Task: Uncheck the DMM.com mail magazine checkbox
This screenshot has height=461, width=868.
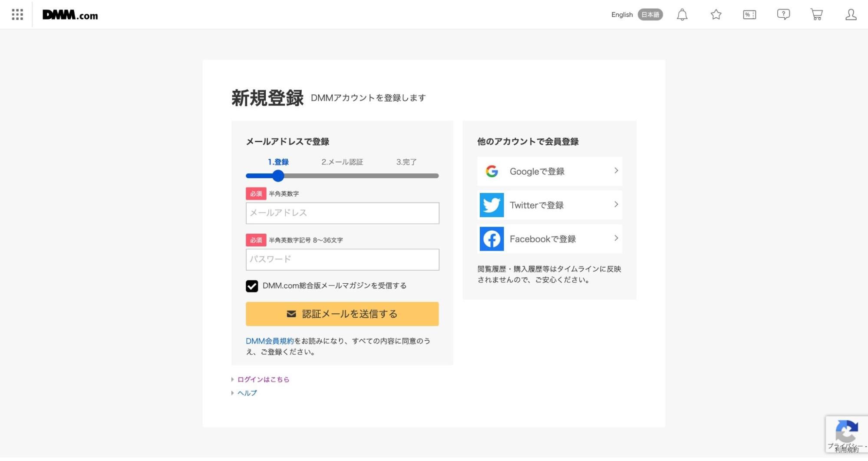Action: click(x=252, y=286)
